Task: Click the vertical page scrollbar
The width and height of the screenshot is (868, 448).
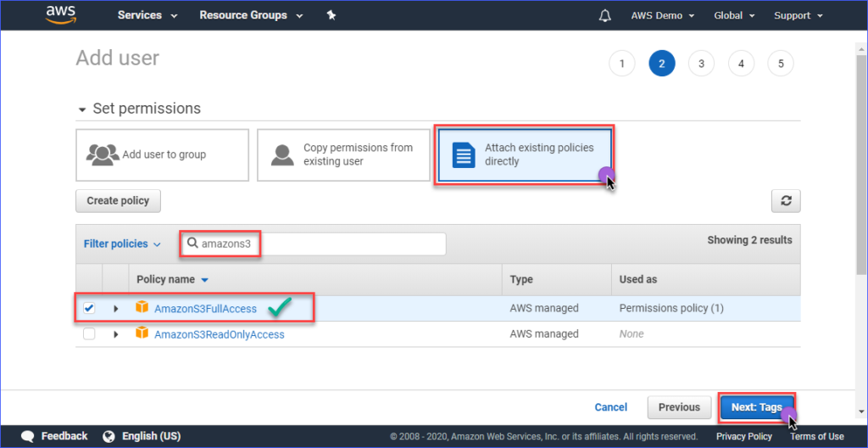Action: (861, 165)
